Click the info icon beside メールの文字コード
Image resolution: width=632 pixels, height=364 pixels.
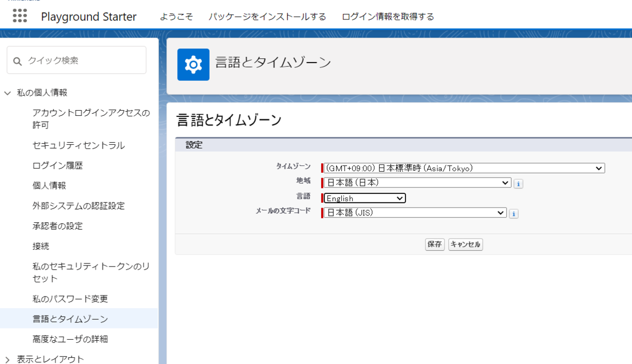pos(514,213)
